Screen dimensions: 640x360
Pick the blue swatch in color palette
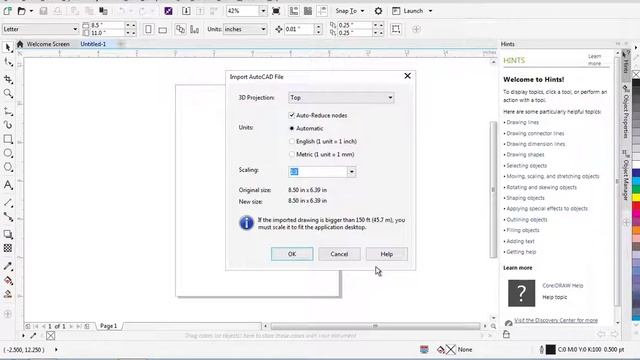pos(636,173)
